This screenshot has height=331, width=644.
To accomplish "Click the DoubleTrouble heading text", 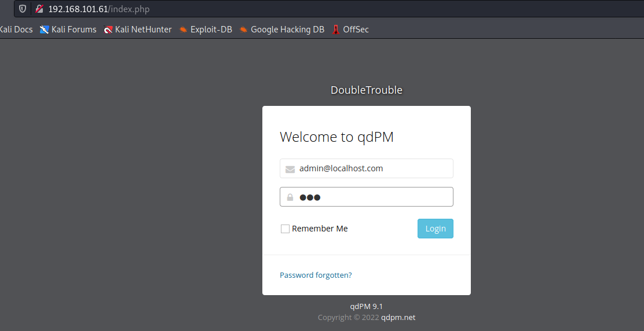I will pyautogui.click(x=367, y=90).
